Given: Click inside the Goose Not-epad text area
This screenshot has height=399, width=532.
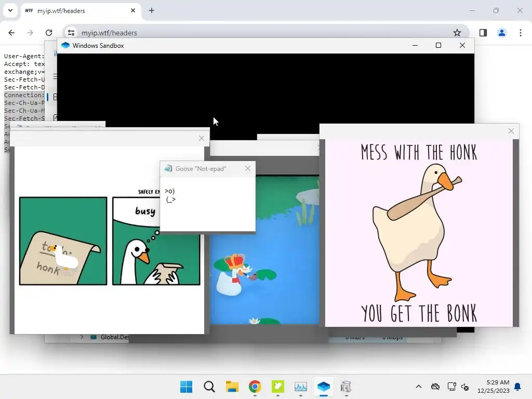Looking at the screenshot, I should [207, 204].
